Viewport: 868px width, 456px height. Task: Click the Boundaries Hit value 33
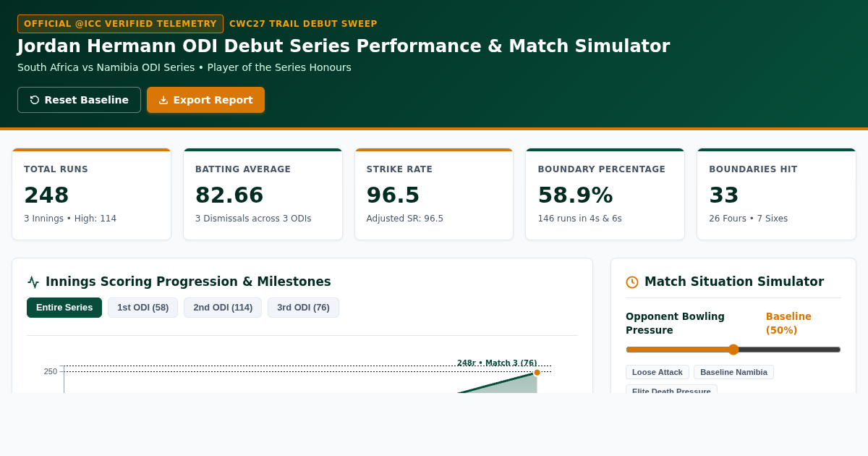[724, 195]
